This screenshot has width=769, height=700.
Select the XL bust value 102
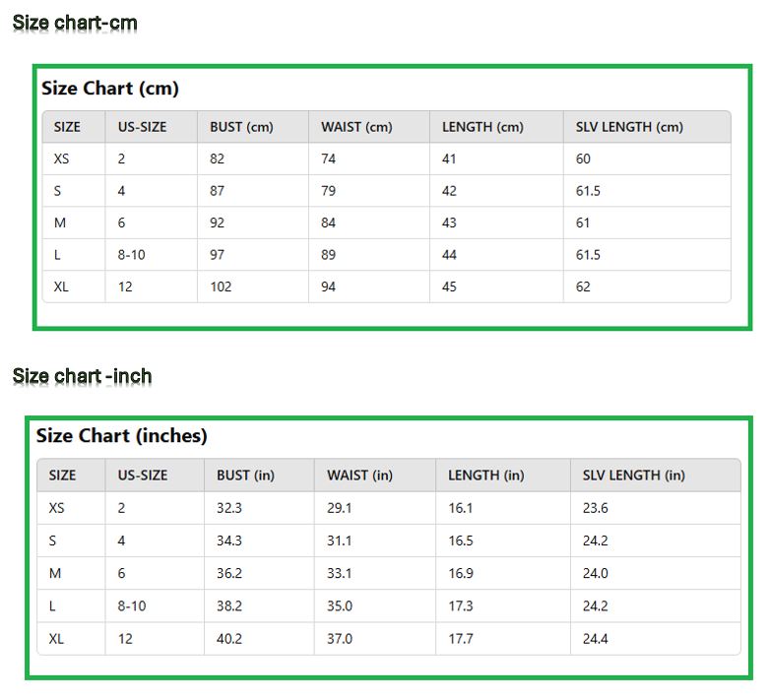221,287
